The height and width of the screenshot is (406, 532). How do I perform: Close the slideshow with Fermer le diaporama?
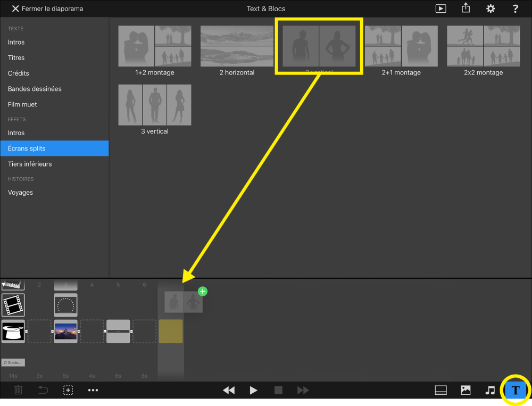tap(47, 9)
